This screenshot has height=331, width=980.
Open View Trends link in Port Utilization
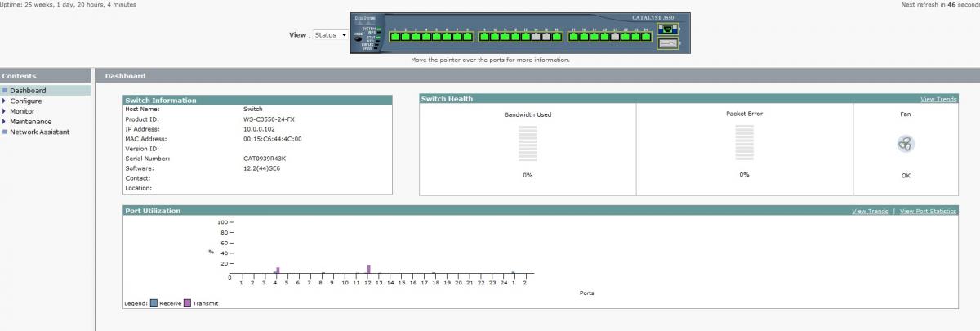[x=869, y=211]
